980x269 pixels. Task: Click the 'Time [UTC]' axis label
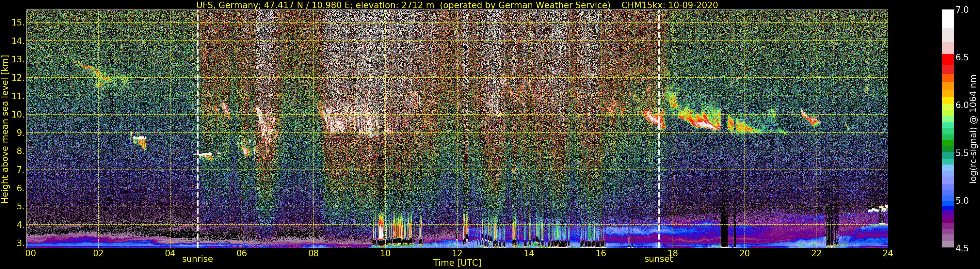(457, 263)
